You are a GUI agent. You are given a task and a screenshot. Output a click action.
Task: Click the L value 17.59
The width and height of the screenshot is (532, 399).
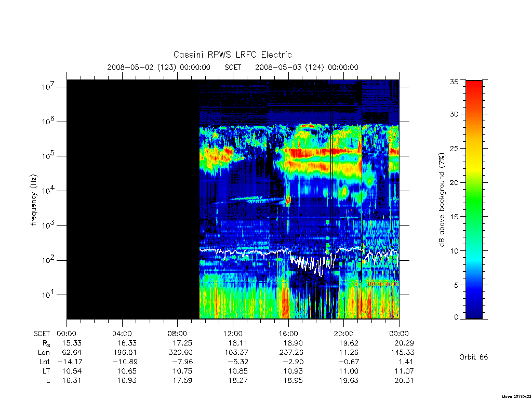pos(182,381)
